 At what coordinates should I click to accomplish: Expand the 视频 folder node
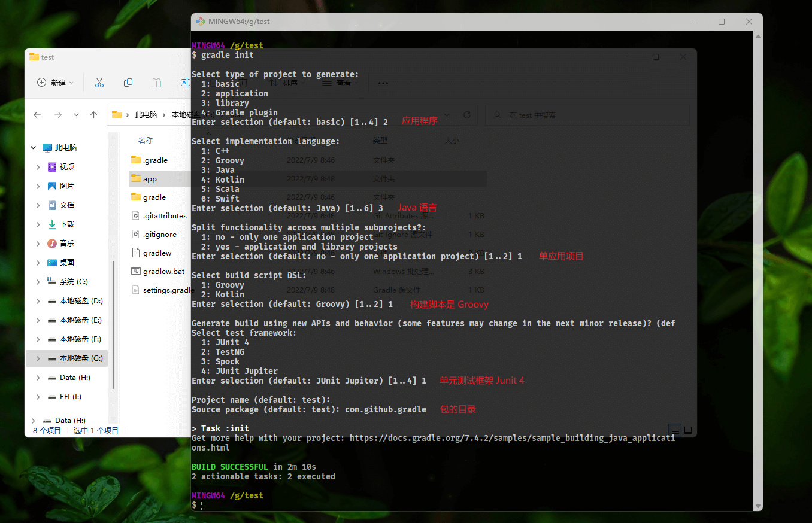[38, 167]
